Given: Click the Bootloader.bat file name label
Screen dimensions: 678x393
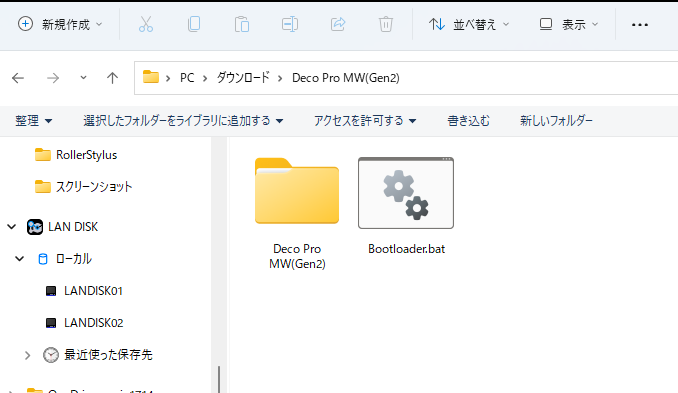Looking at the screenshot, I should point(406,249).
